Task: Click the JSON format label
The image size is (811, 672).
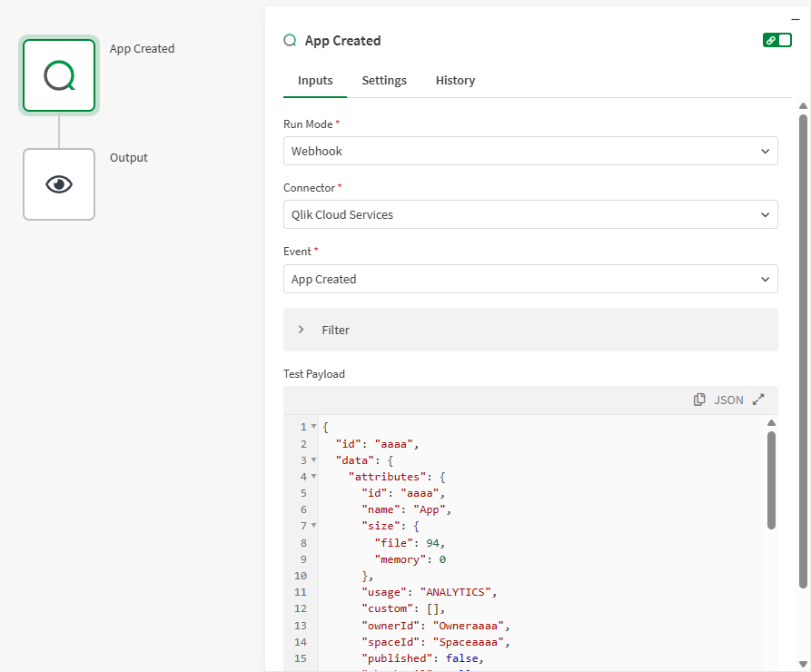Action: point(728,400)
